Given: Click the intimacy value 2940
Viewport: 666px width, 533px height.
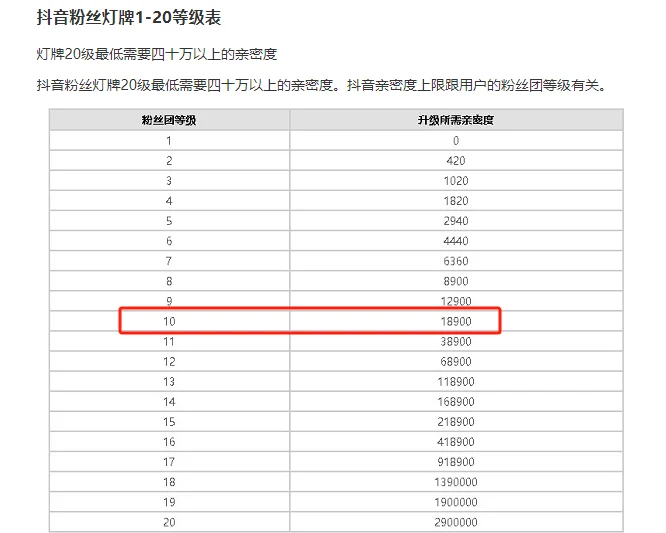Looking at the screenshot, I should 456,221.
